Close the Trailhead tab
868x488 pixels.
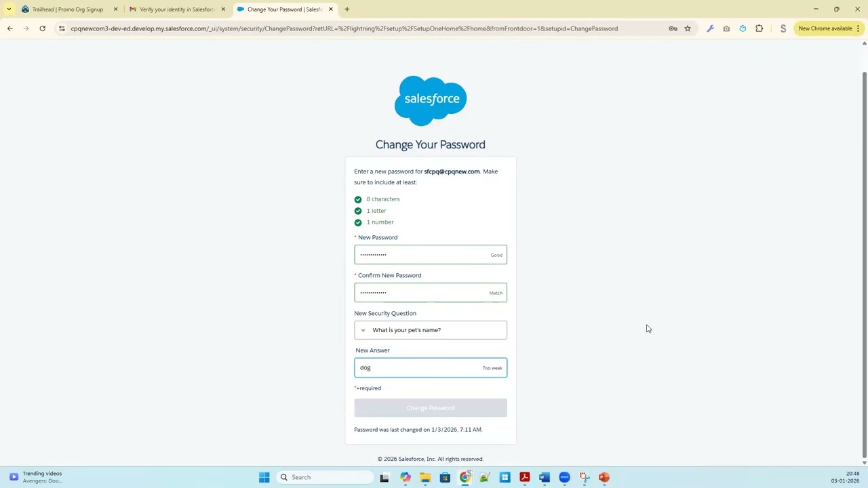coord(115,9)
